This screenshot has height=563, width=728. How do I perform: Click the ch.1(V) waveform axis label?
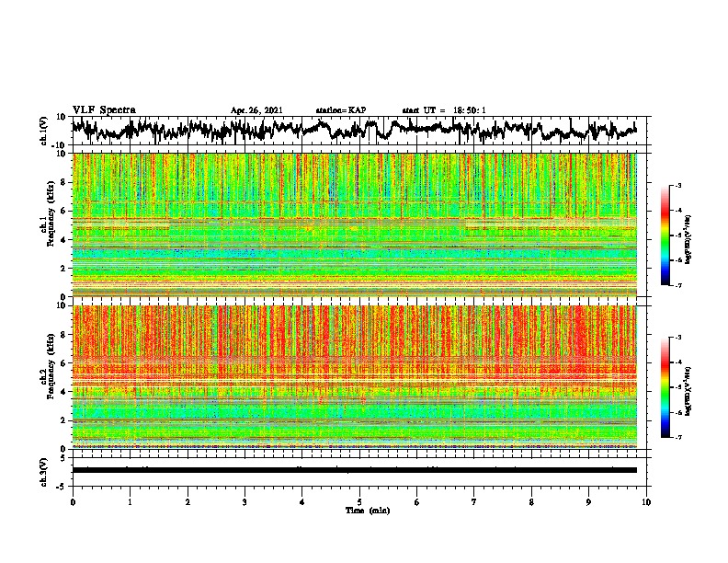(x=44, y=131)
